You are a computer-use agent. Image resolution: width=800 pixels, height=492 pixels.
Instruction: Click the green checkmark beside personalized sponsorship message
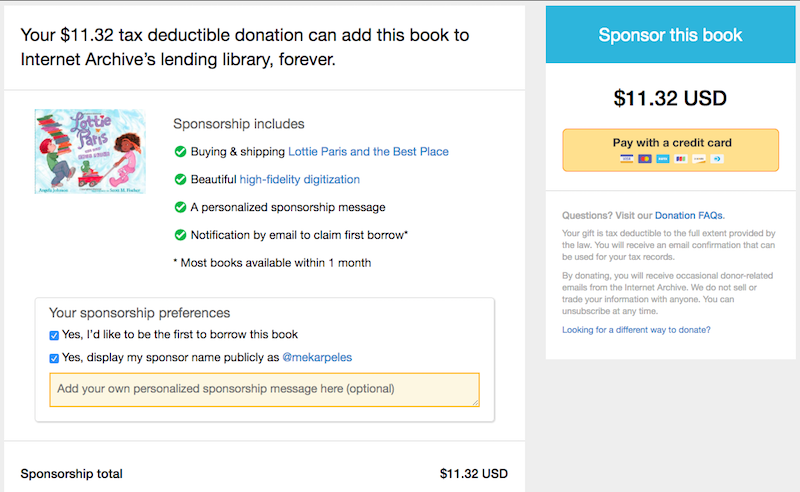180,207
